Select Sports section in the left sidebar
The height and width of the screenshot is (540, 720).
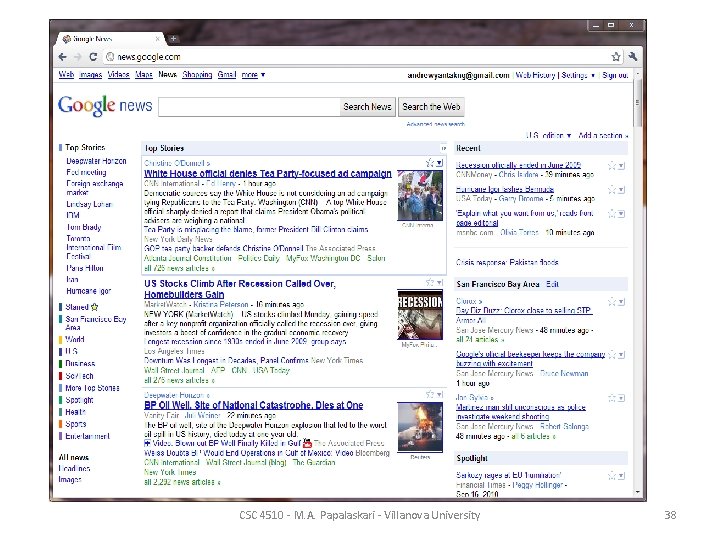pos(76,424)
